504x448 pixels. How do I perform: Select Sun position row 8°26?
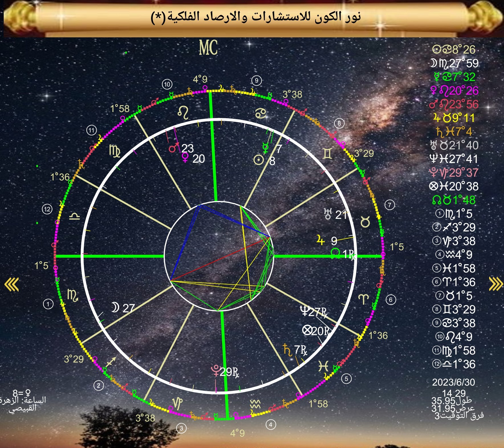point(454,50)
